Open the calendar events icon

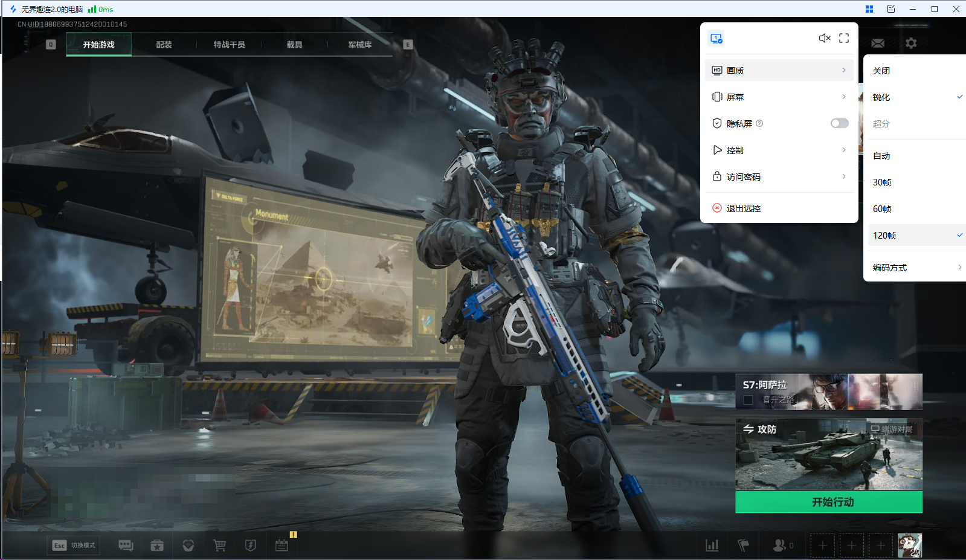(282, 546)
